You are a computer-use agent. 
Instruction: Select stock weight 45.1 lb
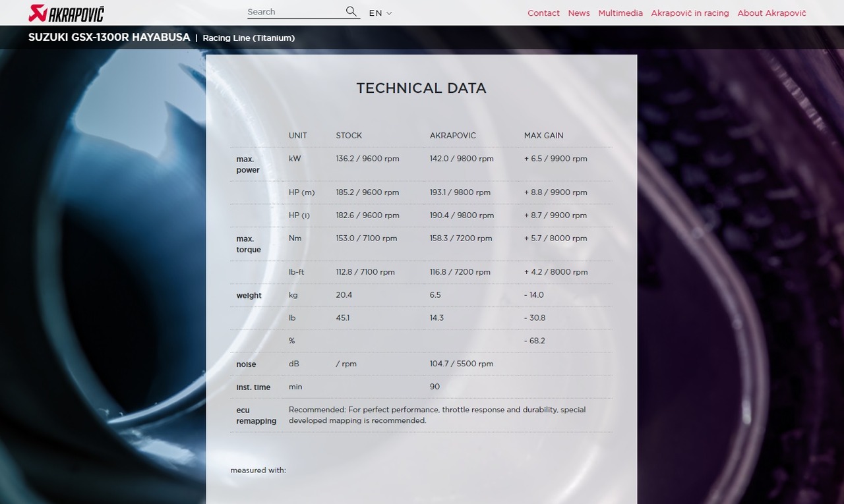pos(343,318)
